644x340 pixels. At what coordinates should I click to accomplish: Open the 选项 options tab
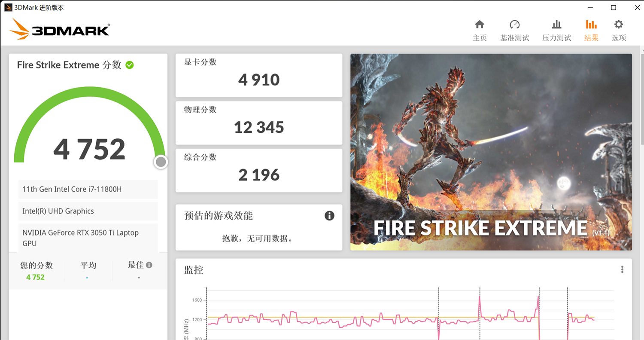[x=619, y=31]
